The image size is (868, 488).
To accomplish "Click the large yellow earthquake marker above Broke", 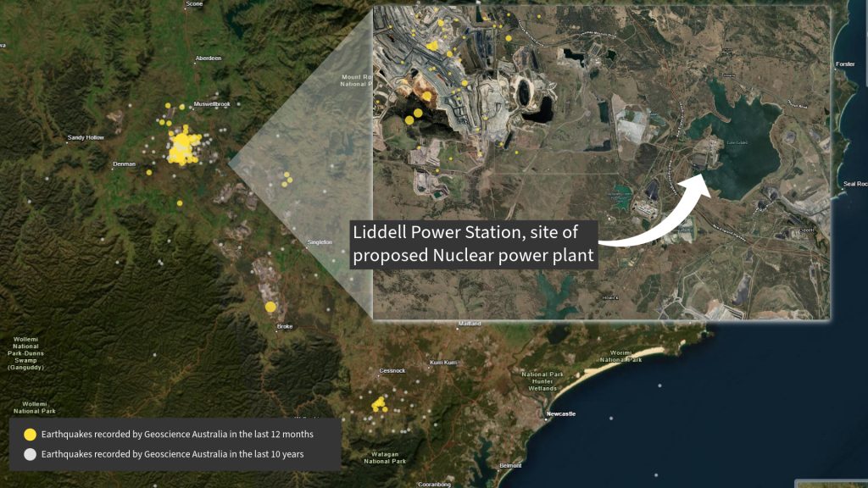I will (x=270, y=307).
